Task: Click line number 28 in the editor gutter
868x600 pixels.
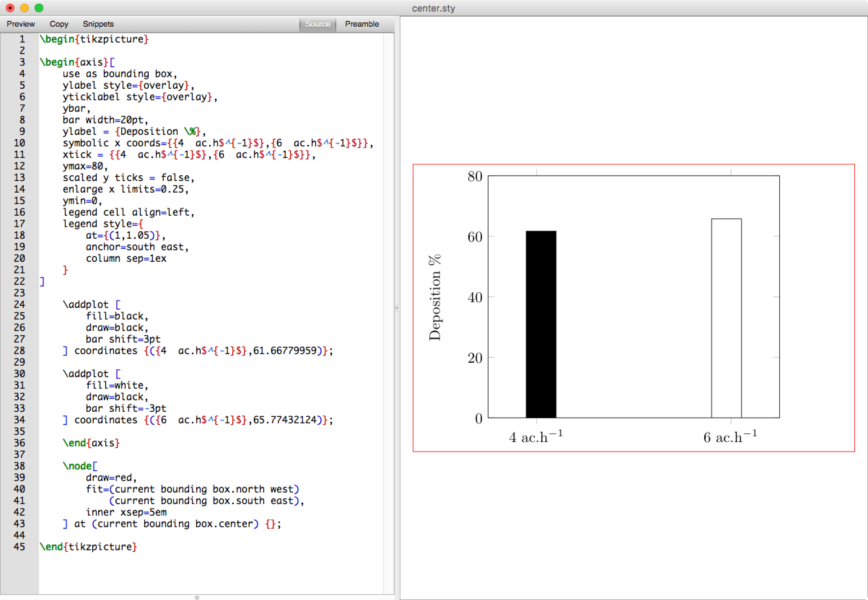Action: click(19, 350)
